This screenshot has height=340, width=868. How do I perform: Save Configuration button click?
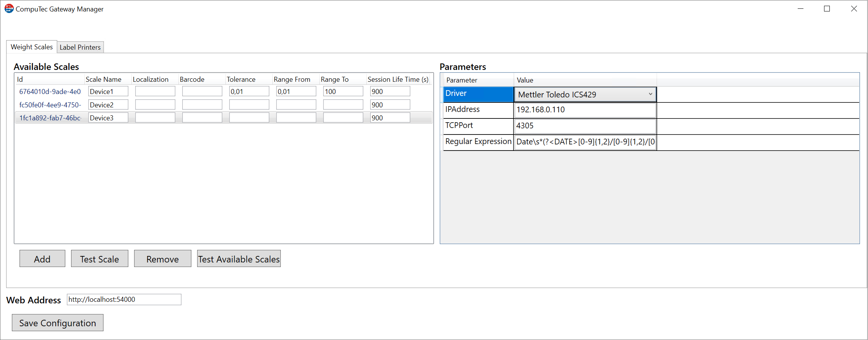pyautogui.click(x=58, y=323)
